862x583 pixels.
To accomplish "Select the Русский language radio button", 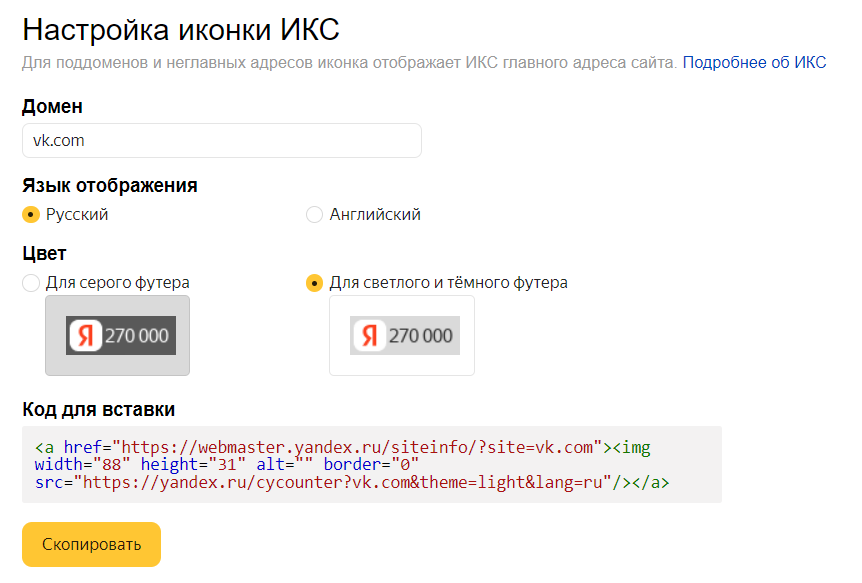I will click(x=31, y=214).
